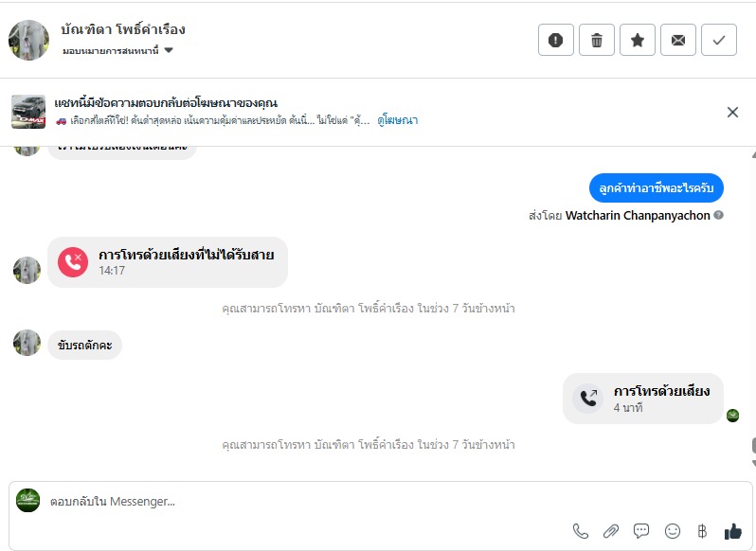Viewport: 756px width, 551px height.
Task: Mark conversation as spam using exclamation icon
Action: 556,40
